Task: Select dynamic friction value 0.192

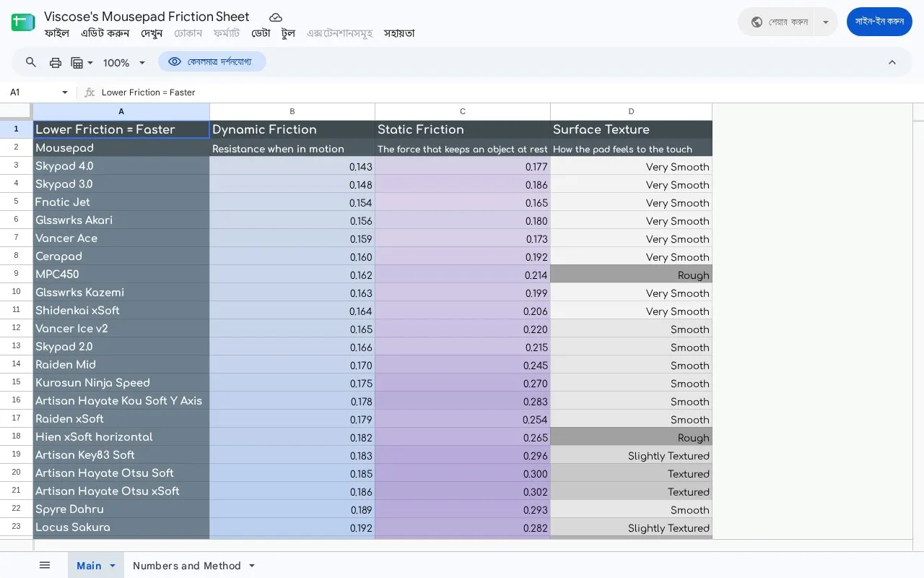Action: pyautogui.click(x=292, y=527)
